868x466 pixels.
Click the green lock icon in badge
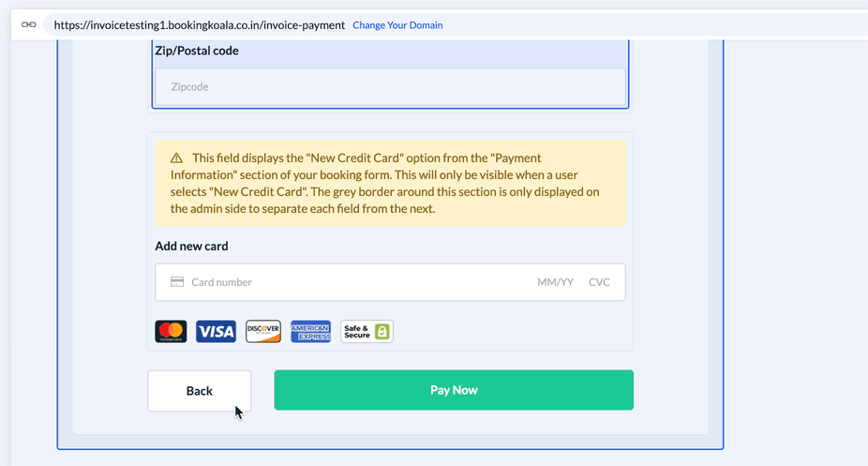(382, 331)
